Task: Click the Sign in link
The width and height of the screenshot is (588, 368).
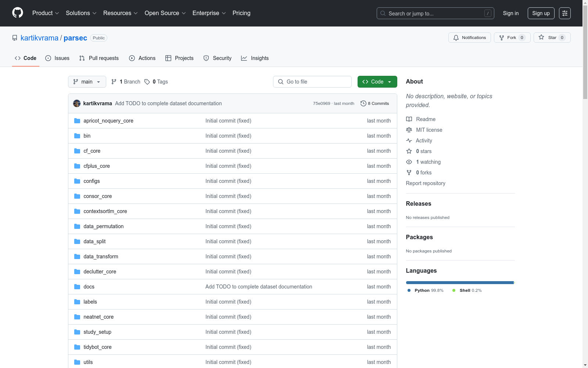Action: tap(511, 13)
